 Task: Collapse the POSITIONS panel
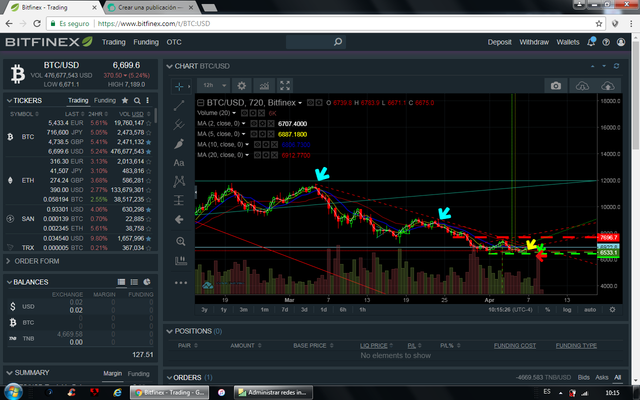coord(169,331)
